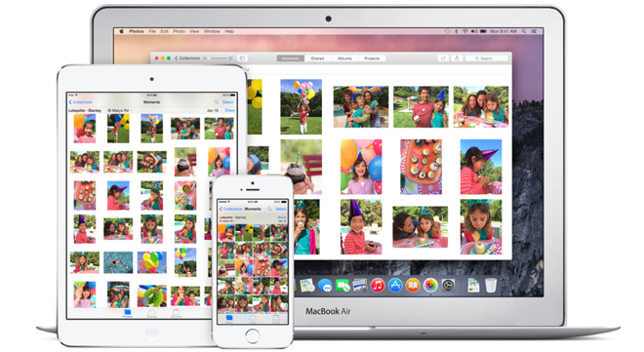Tap Select on the iPad Moments screen
The image size is (644, 352).
(228, 101)
